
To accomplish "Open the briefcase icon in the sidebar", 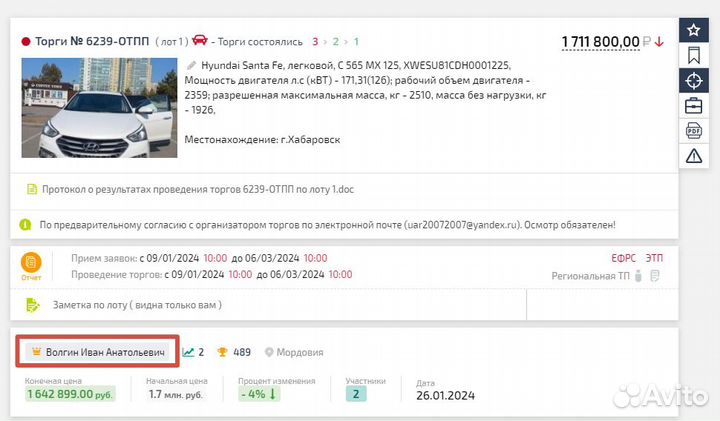I will (693, 106).
